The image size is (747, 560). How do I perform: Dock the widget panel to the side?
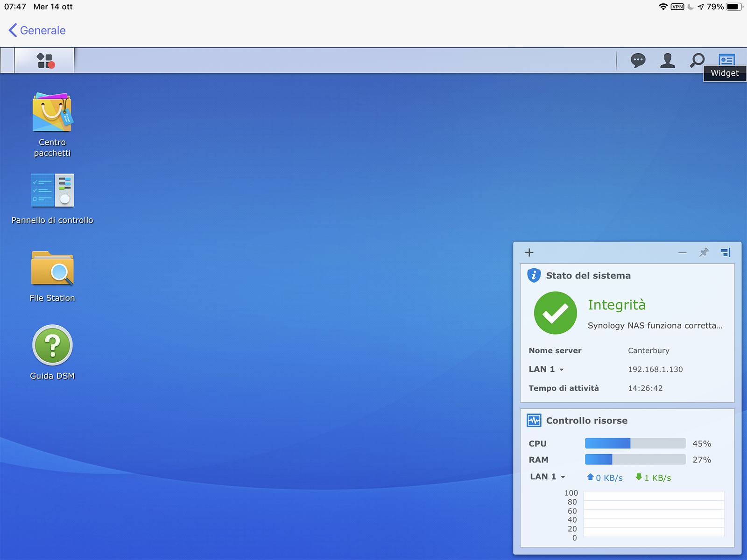coord(726,252)
